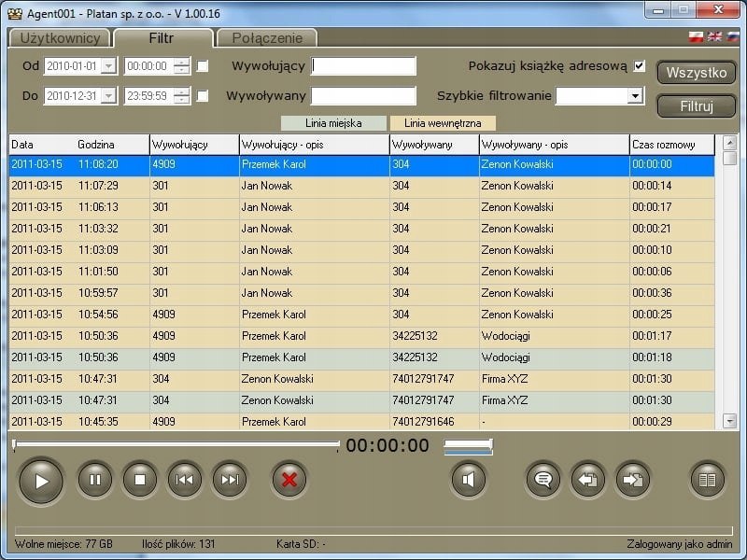
Task: Pause the recording playback
Action: (95, 480)
